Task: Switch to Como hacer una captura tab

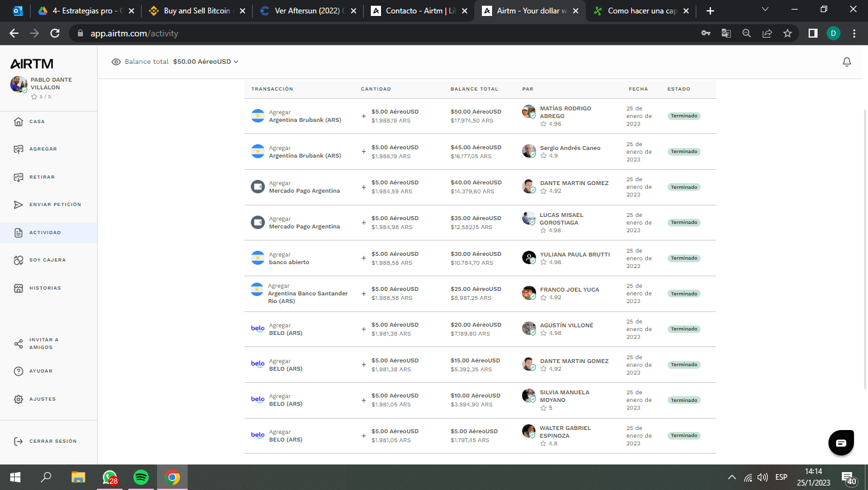Action: (642, 11)
